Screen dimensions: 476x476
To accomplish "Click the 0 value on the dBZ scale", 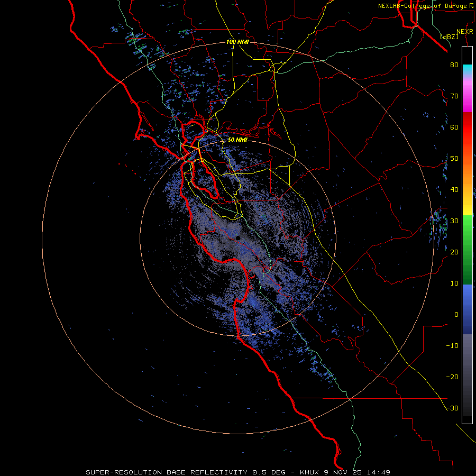I will tap(456, 315).
